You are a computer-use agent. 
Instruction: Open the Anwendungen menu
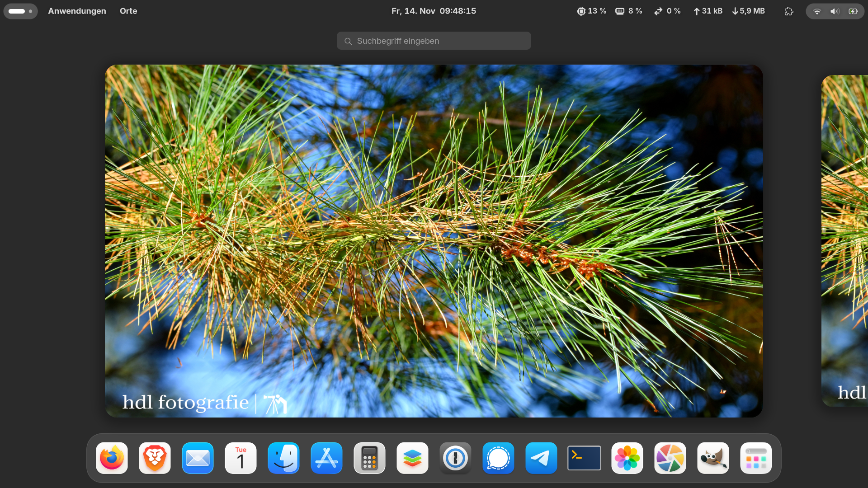[x=77, y=11]
